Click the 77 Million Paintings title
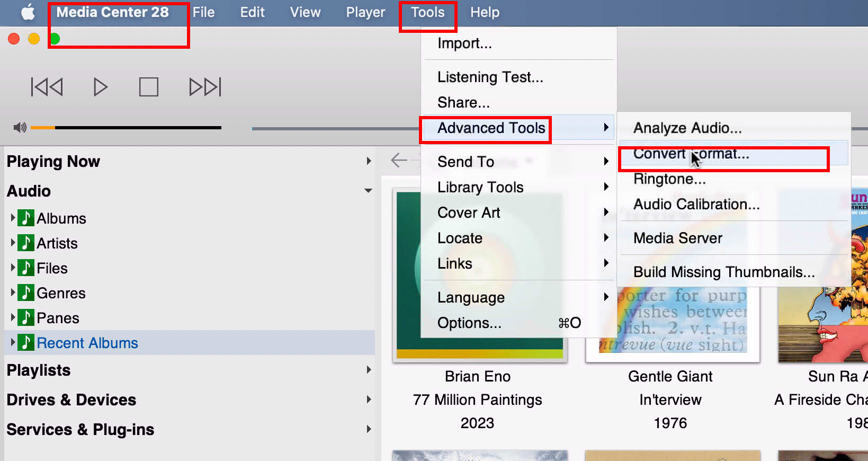Screen dimensions: 868x461 tap(478, 400)
